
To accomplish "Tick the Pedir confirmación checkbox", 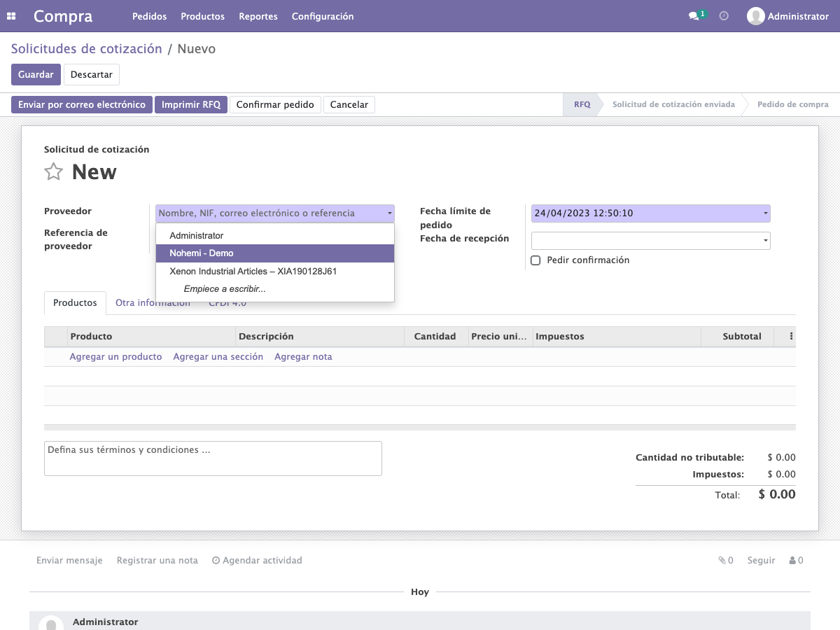I will click(535, 260).
